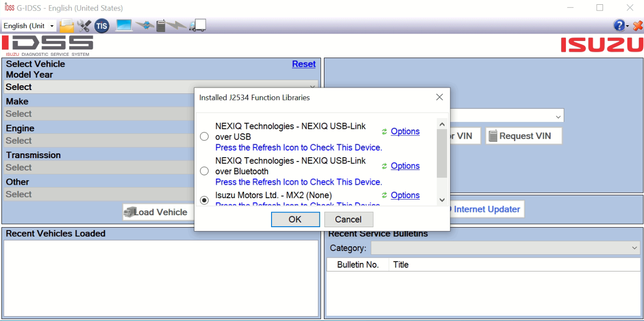Click the truck icon at the toolbar end

[198, 25]
